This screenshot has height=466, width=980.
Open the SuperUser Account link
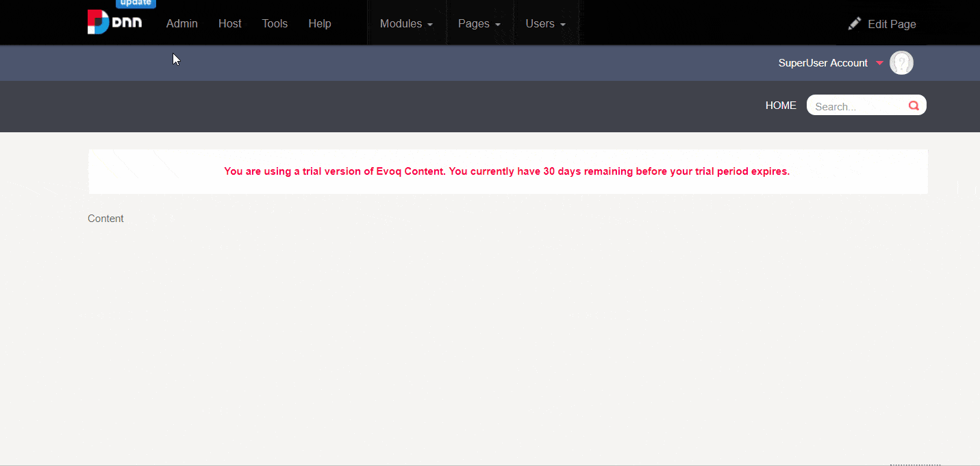(822, 63)
